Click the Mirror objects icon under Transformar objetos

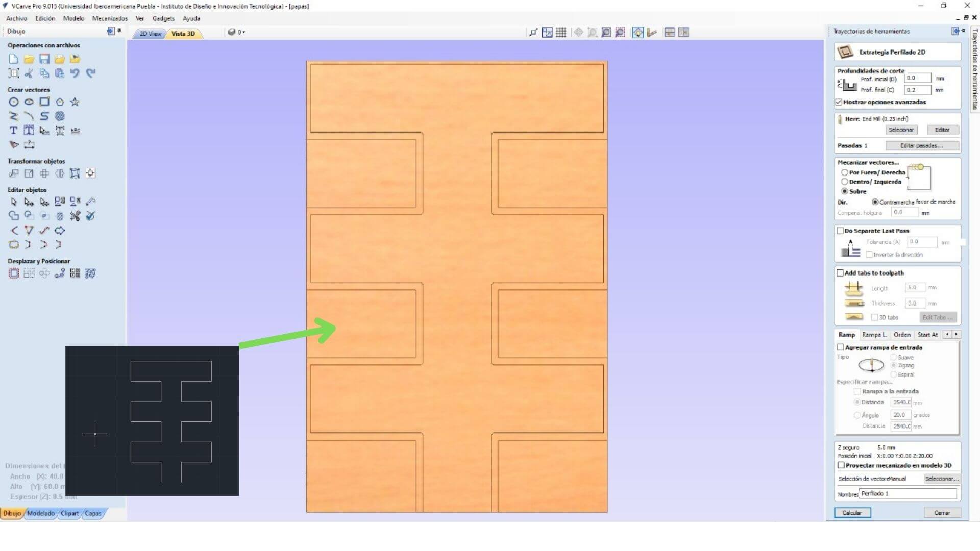[60, 173]
